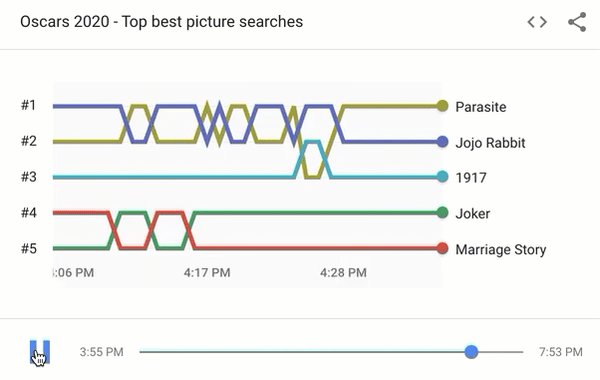This screenshot has height=380, width=600.
Task: Select the Marriage Story legend label
Action: tap(501, 250)
